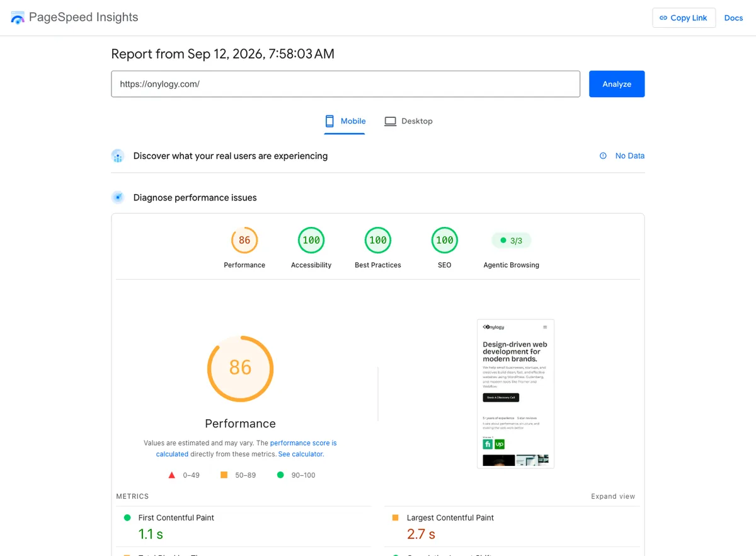Click the Largest Contentful Paint metric label

[x=450, y=518]
